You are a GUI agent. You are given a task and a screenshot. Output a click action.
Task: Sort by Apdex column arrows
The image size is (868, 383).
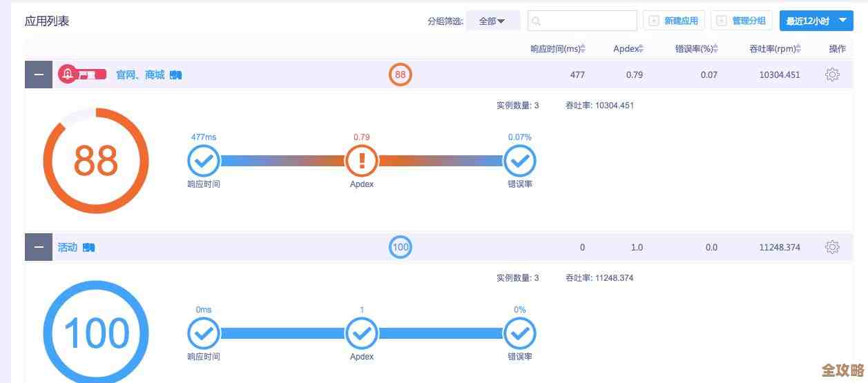coord(641,48)
